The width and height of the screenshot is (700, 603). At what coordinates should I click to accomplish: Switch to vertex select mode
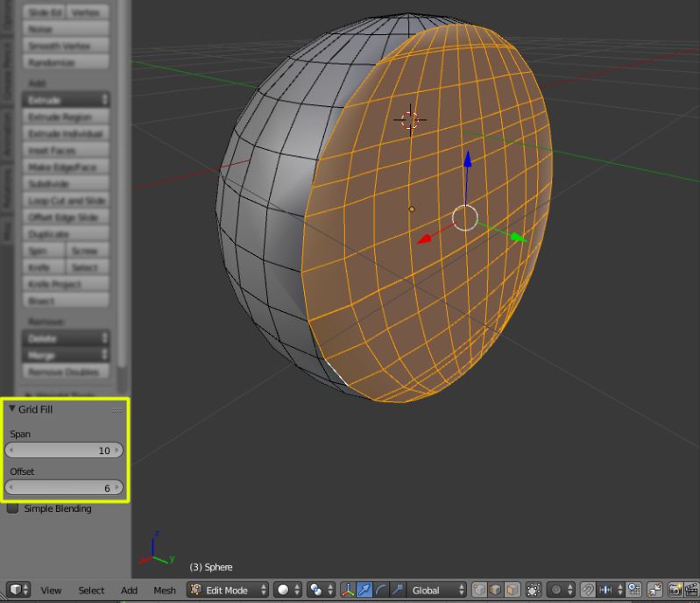pyautogui.click(x=479, y=590)
